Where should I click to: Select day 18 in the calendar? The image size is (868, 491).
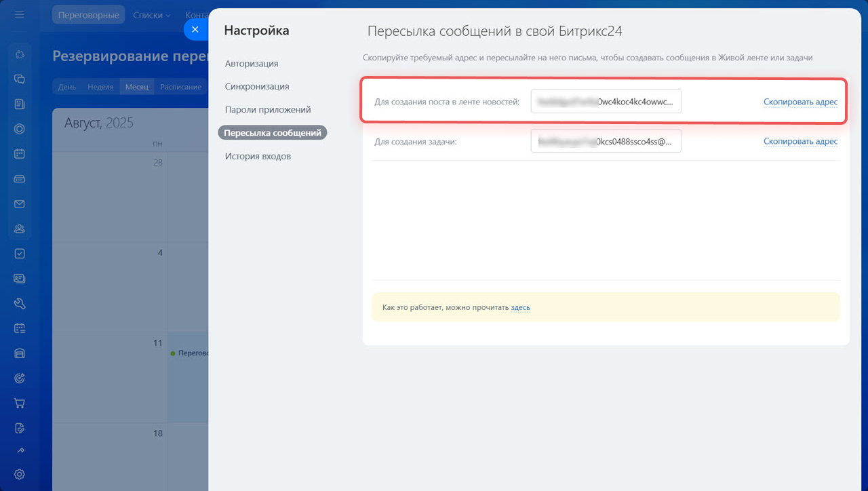(157, 433)
